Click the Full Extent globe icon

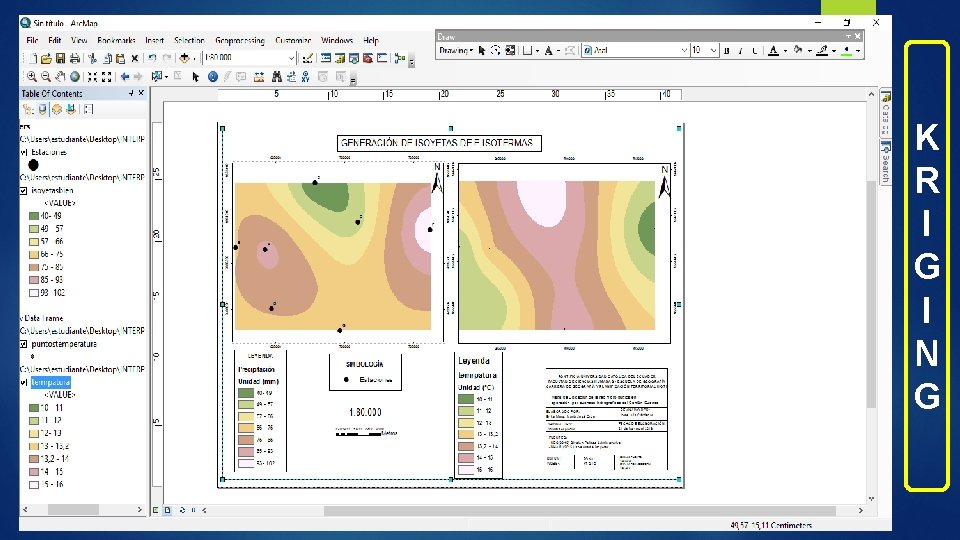75,76
